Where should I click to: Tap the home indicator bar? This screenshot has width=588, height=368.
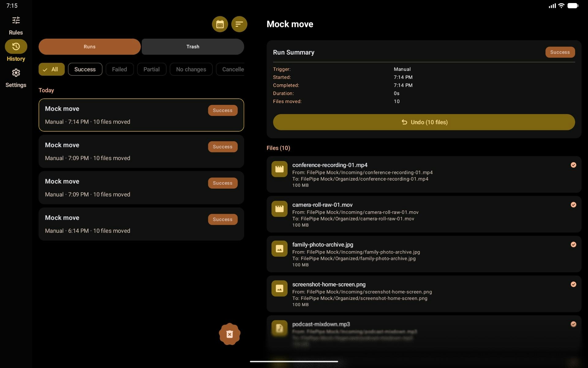294,362
